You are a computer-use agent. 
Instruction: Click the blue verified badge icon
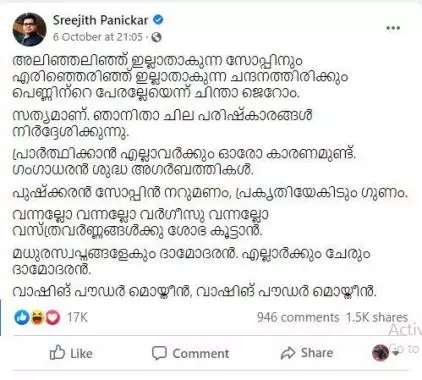[x=158, y=20]
